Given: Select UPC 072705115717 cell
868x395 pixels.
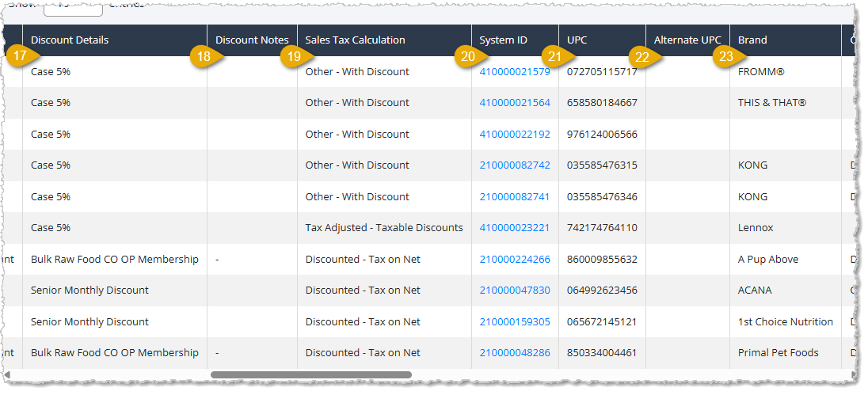Looking at the screenshot, I should tap(602, 71).
